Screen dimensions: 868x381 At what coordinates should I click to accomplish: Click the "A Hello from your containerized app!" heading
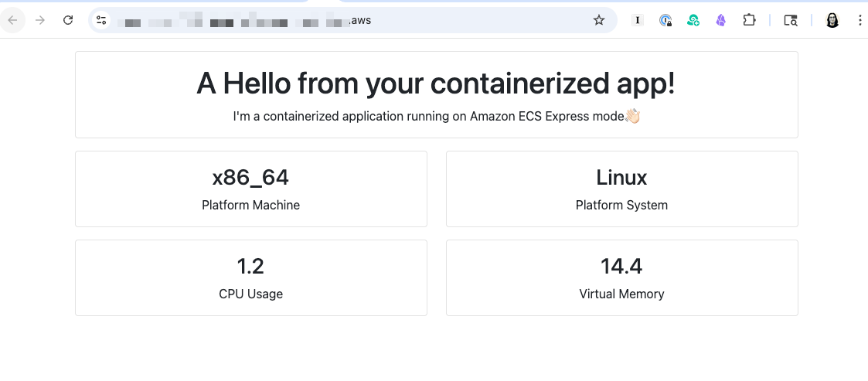coord(436,83)
